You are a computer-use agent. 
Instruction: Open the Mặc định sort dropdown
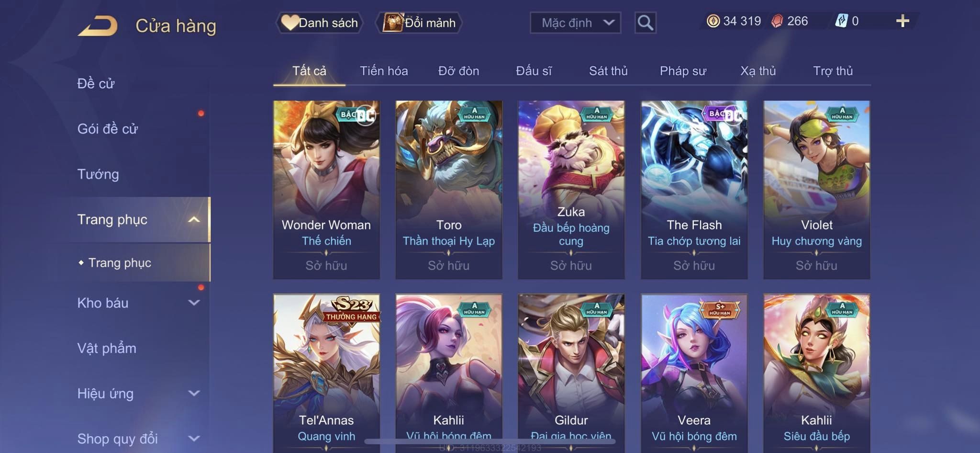point(575,23)
